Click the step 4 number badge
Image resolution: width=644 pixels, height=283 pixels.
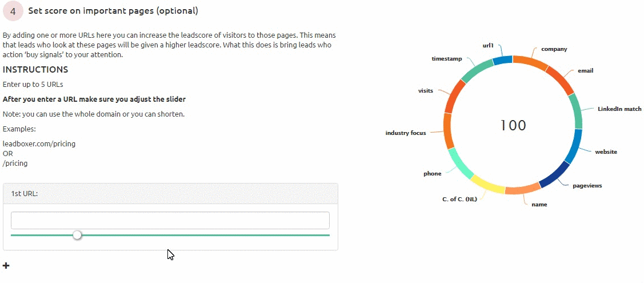coord(13,11)
